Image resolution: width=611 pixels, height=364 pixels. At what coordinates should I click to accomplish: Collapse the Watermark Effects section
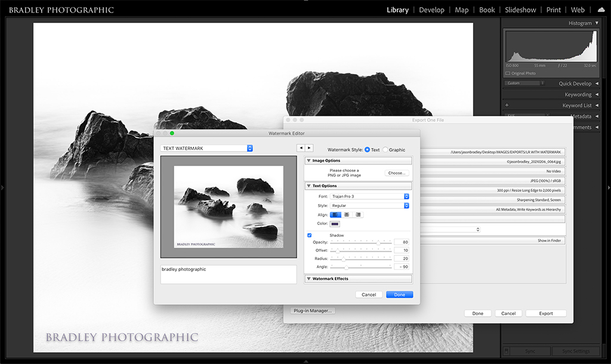(x=308, y=279)
